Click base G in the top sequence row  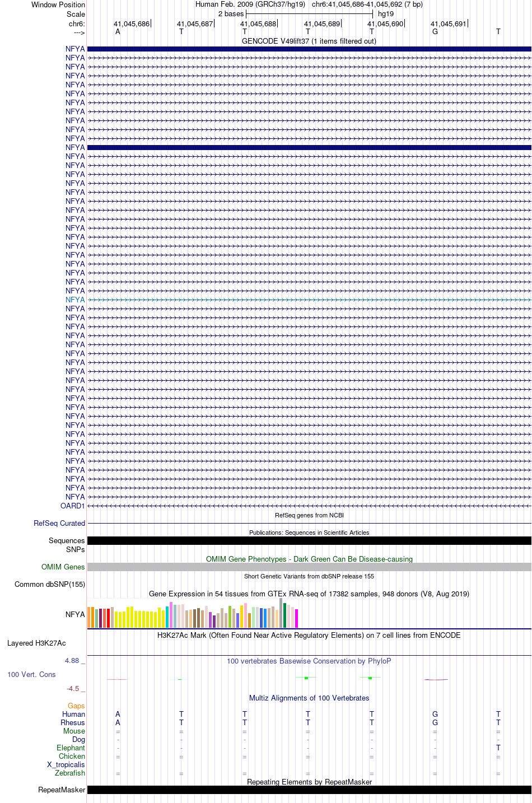[x=435, y=32]
